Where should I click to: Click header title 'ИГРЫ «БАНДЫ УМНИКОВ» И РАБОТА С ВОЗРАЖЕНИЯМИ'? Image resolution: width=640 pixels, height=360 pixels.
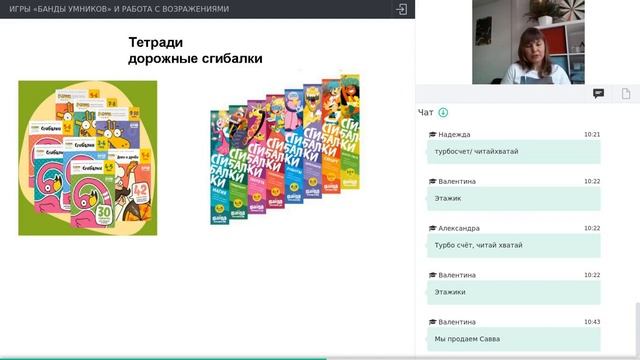tap(119, 9)
